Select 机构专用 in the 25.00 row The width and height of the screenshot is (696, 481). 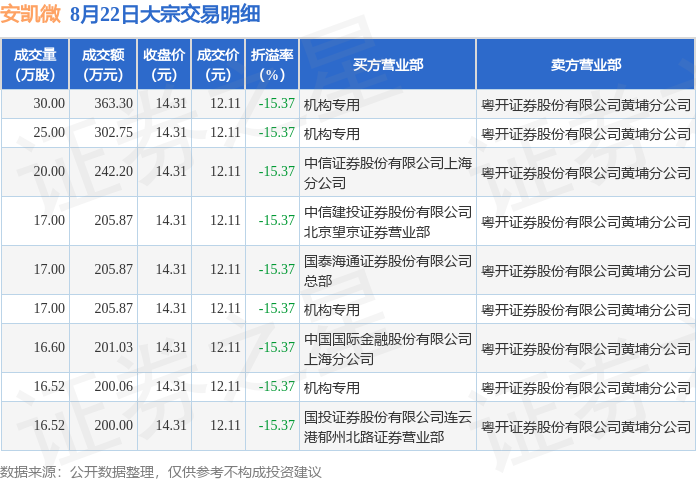(332, 134)
